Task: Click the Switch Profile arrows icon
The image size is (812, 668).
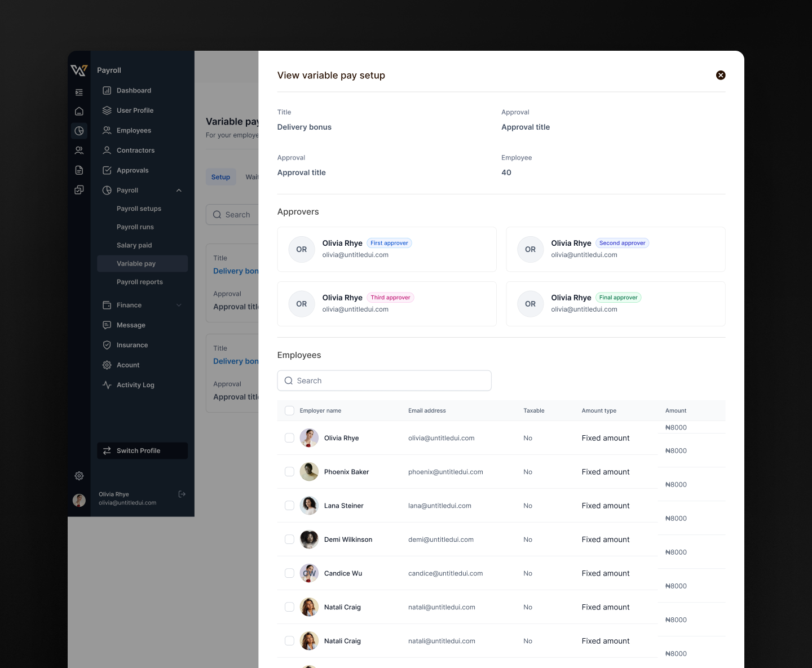Action: click(107, 450)
